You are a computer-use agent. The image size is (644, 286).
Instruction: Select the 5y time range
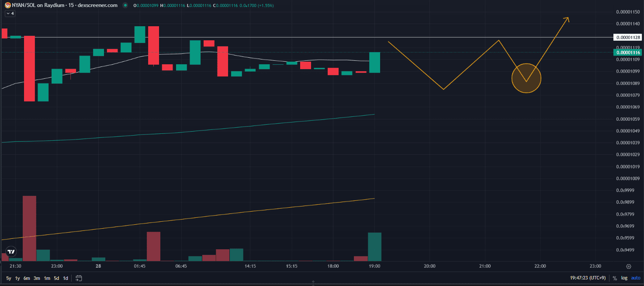[9, 278]
